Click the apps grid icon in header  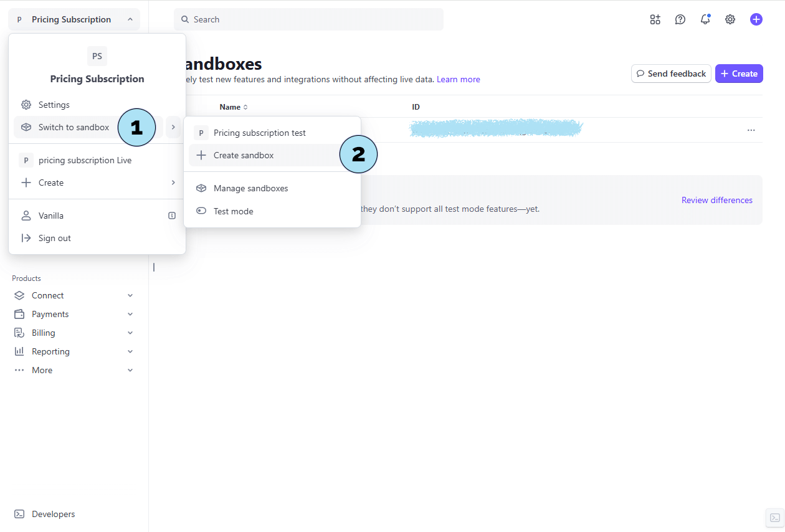click(655, 19)
